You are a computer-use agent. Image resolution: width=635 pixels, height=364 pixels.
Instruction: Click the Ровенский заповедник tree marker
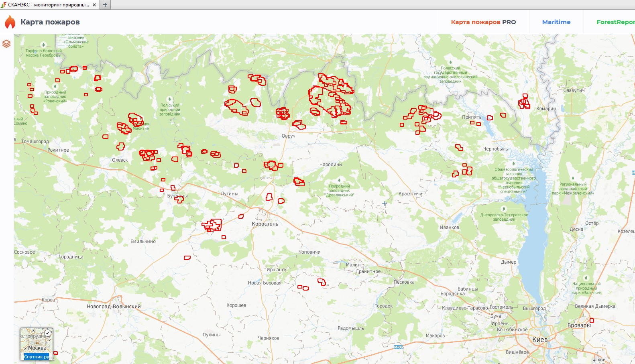[x=55, y=86]
